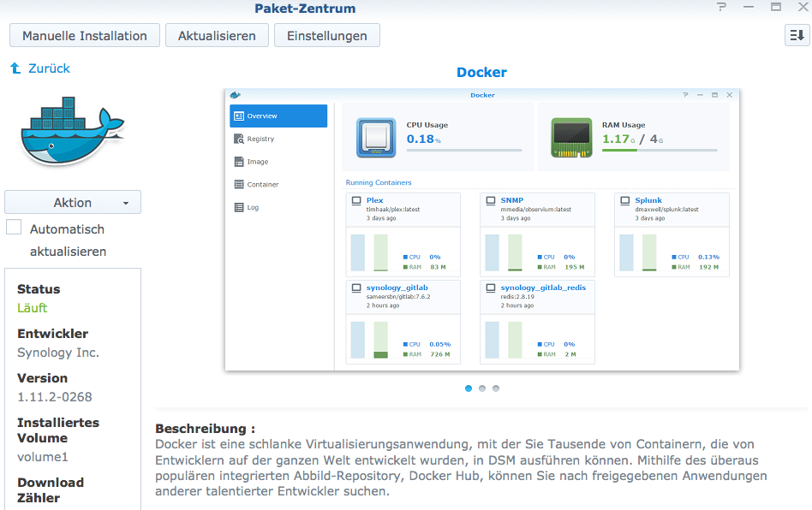Switch to third screenshot pagination dot
The height and width of the screenshot is (510, 812).
(496, 388)
